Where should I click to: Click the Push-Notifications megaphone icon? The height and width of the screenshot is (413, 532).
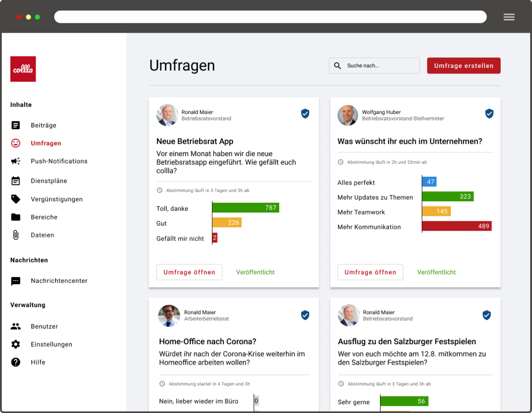click(16, 161)
